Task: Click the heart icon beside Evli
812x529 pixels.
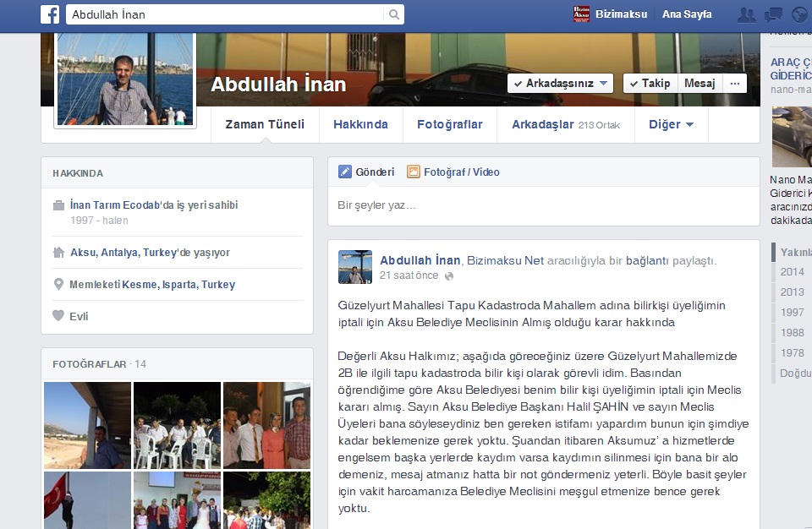Action: tap(58, 316)
